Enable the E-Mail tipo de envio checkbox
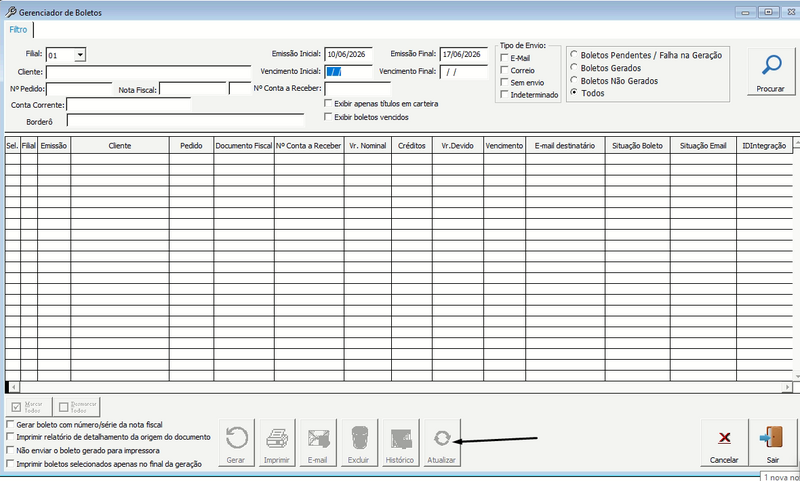This screenshot has width=800, height=481. 505,58
